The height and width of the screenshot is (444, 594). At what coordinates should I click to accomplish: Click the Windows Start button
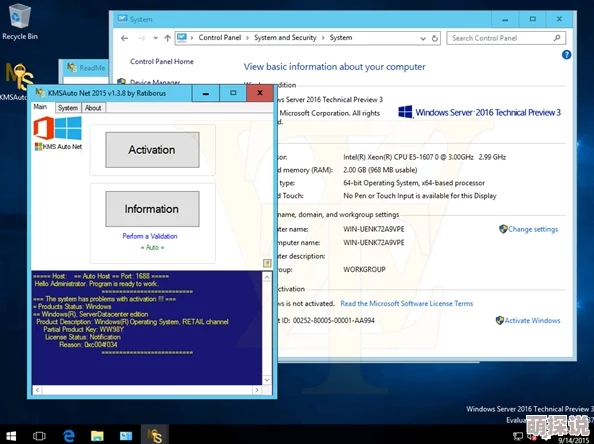point(11,436)
